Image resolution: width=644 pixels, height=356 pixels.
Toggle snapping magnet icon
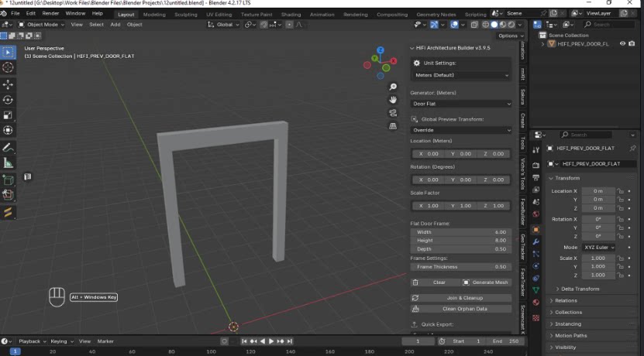tap(264, 25)
